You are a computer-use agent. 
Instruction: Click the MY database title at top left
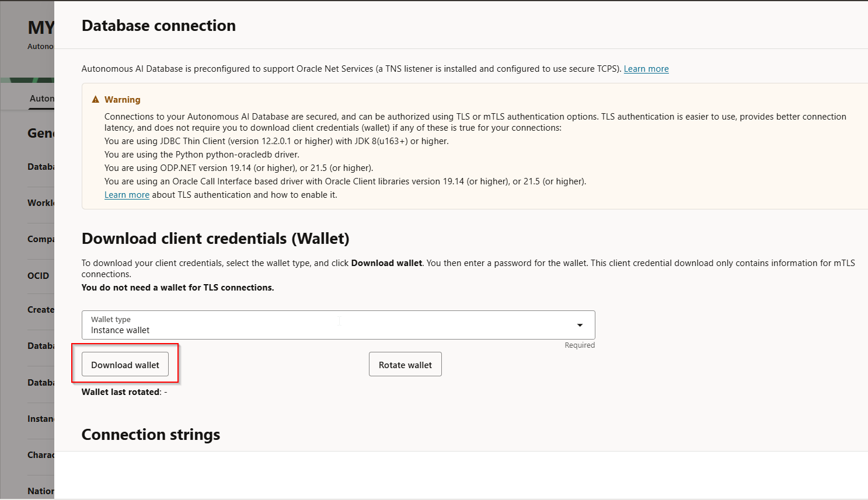click(x=40, y=27)
